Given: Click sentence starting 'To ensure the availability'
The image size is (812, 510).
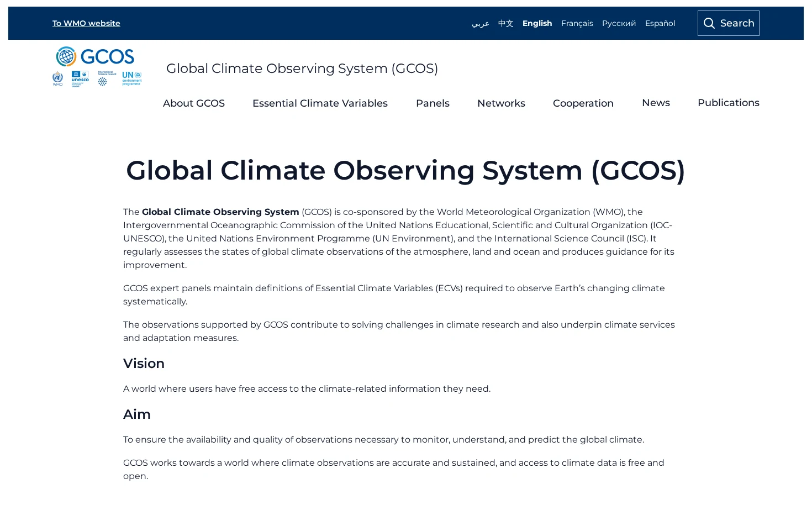Looking at the screenshot, I should 383,440.
